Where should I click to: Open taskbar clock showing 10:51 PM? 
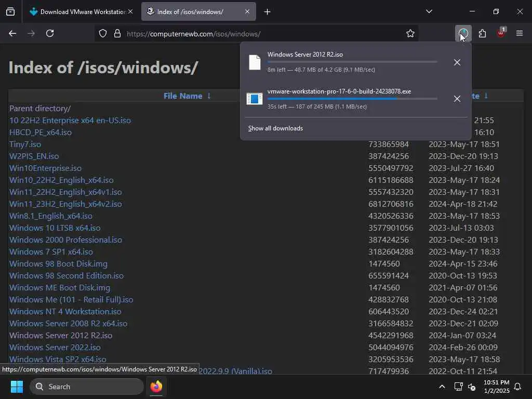click(496, 387)
